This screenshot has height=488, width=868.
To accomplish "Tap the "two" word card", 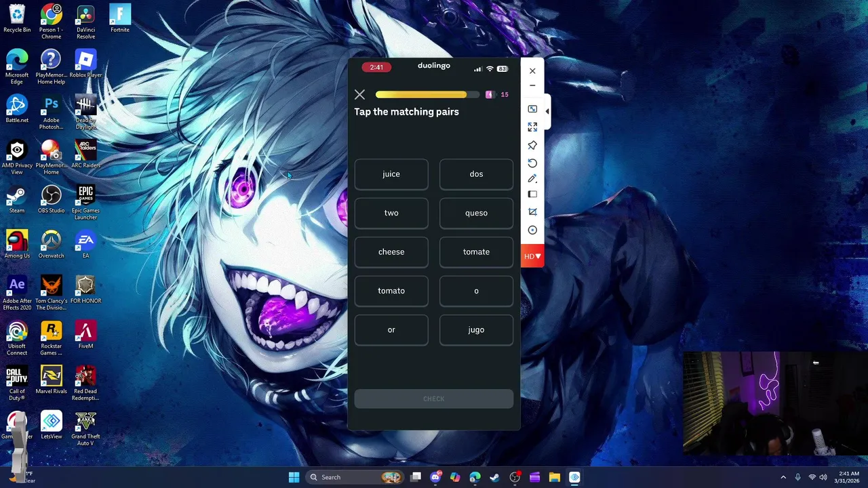I will (x=391, y=213).
